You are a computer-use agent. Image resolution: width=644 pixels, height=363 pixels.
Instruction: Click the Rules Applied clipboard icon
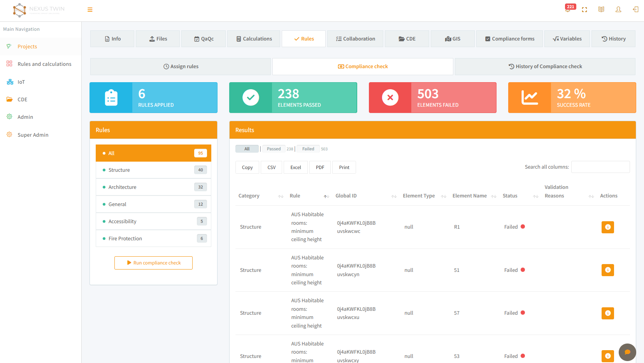(x=111, y=98)
